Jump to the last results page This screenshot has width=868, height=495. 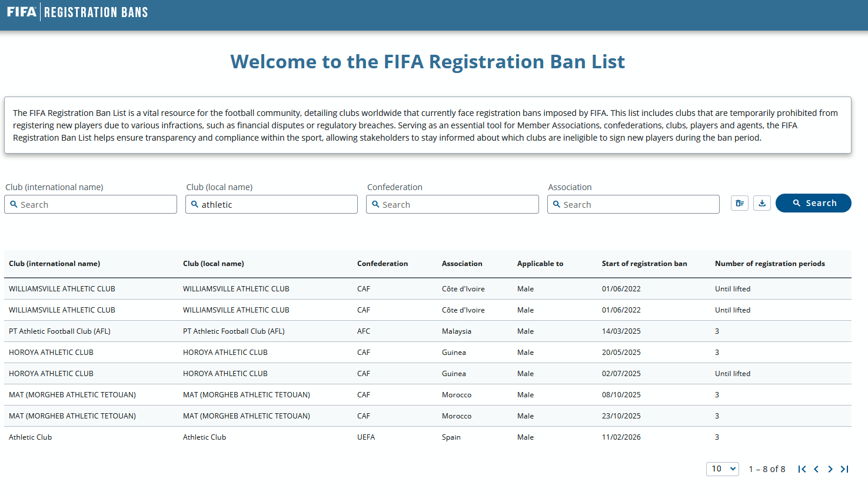coord(844,469)
